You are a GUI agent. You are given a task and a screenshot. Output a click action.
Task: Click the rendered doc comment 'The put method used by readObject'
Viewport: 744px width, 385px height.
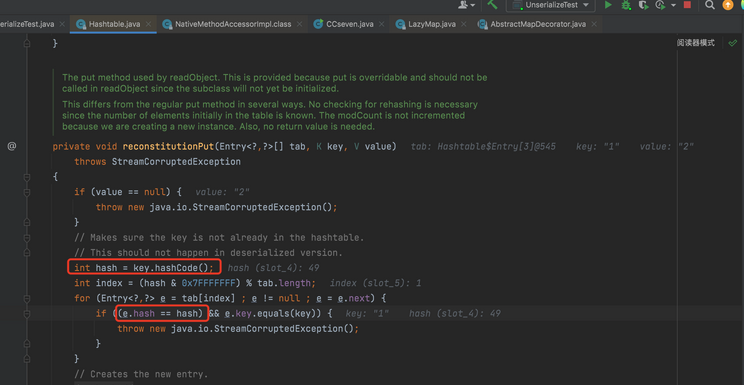point(142,77)
